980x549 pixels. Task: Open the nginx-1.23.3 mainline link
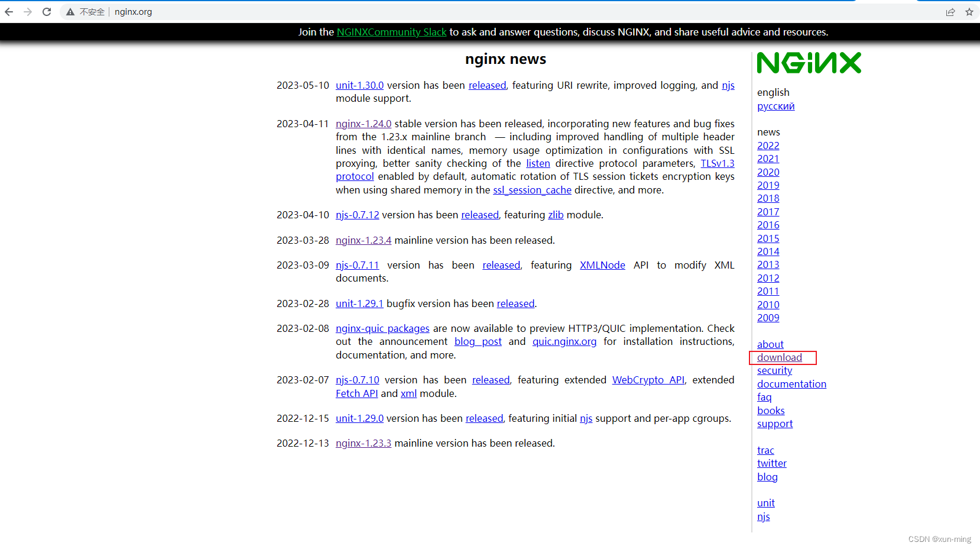click(364, 443)
